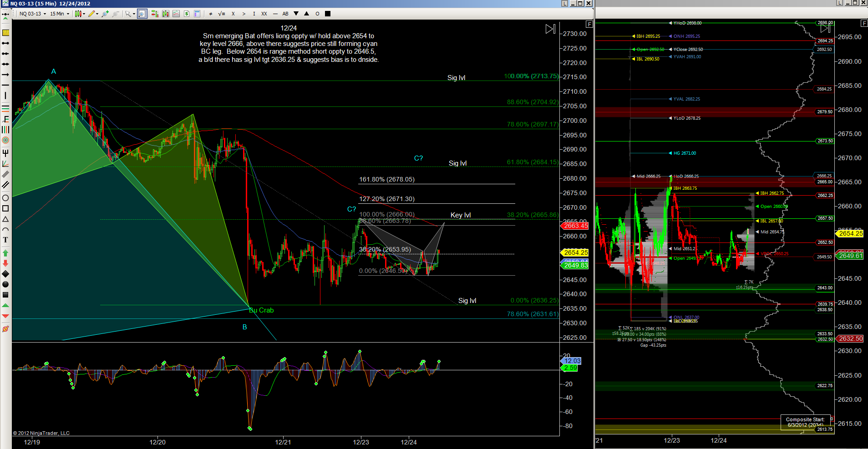Select the Ruler drawing tool
The width and height of the screenshot is (868, 449).
pos(5,33)
